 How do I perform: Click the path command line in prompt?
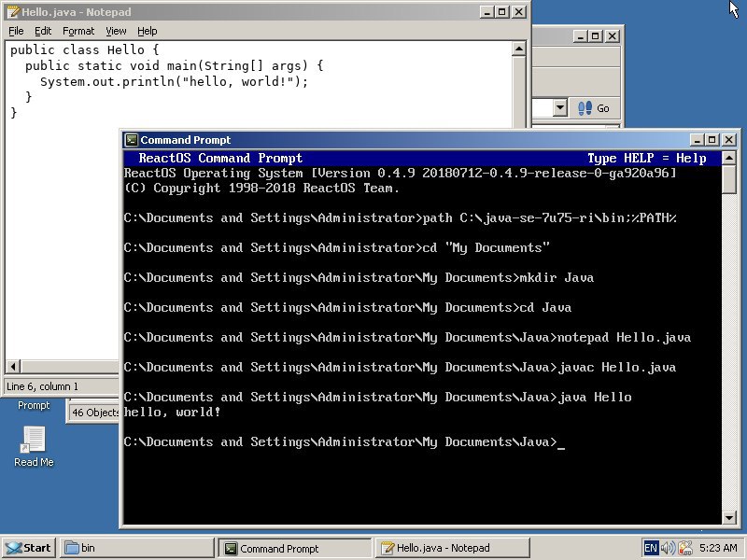click(401, 218)
